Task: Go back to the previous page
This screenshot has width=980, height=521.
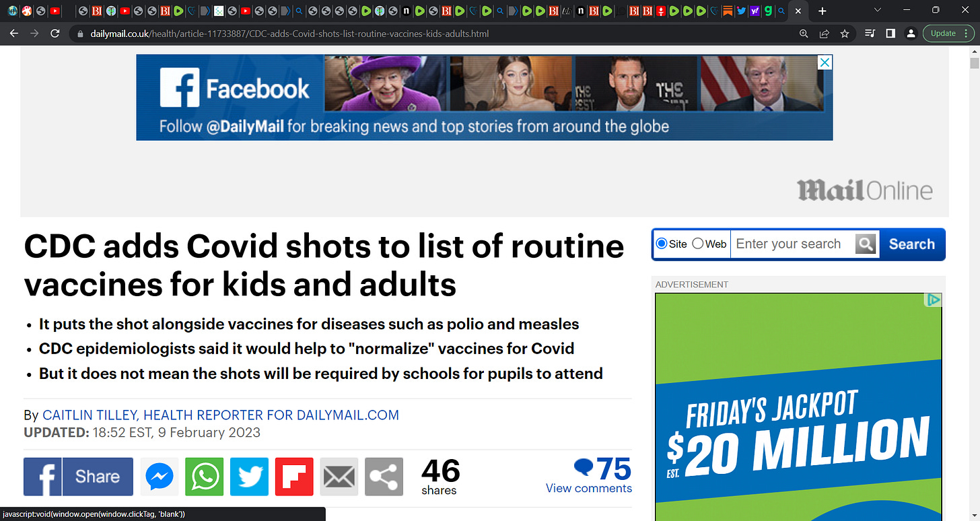Action: (x=13, y=34)
